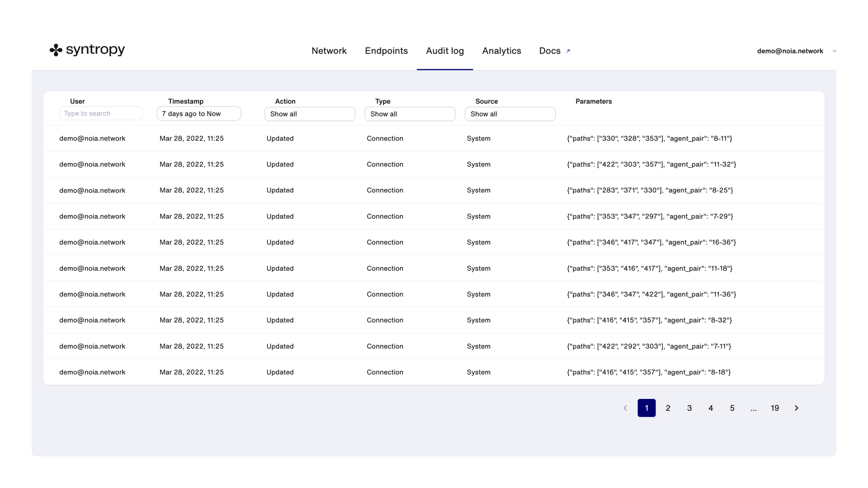Jump to page 19
The height and width of the screenshot is (488, 868).
[774, 408]
